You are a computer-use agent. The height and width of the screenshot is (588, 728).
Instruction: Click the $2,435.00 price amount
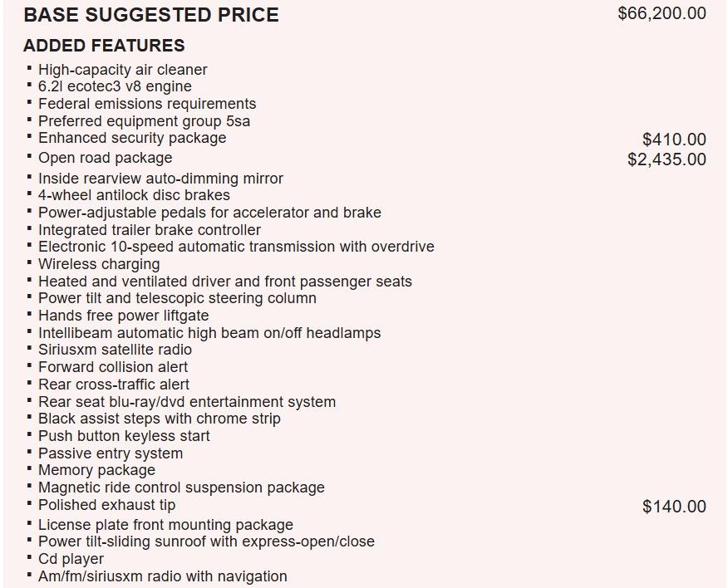[667, 159]
